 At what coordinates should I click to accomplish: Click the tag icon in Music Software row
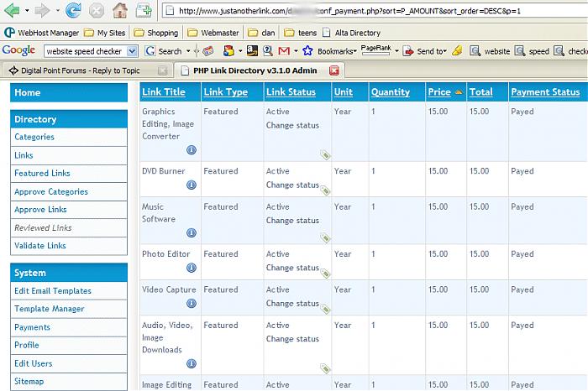coord(326,237)
